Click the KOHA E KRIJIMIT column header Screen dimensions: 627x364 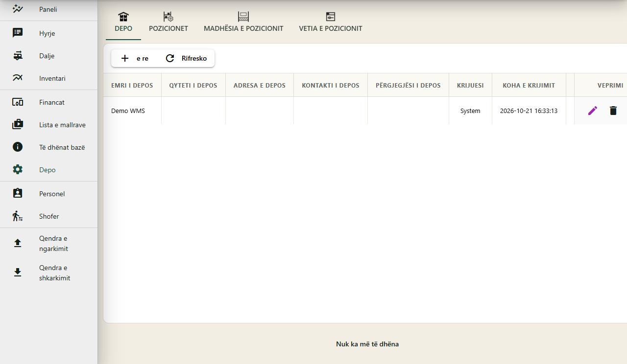[529, 85]
